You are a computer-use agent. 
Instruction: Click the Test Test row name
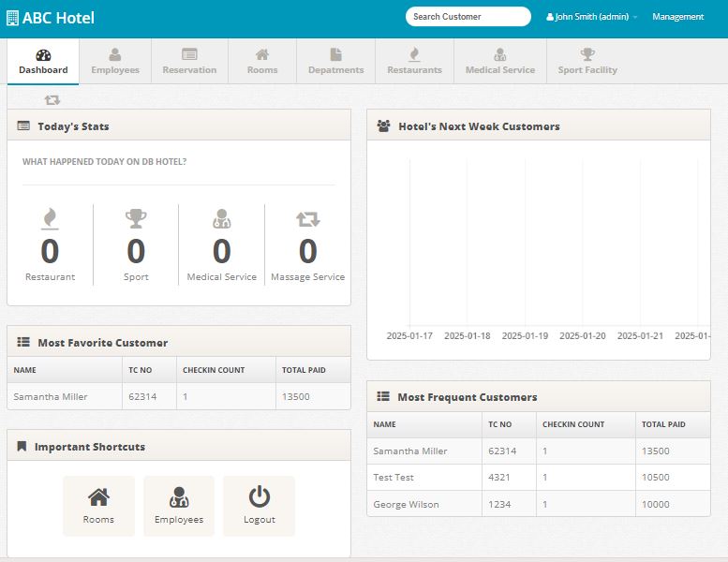394,478
